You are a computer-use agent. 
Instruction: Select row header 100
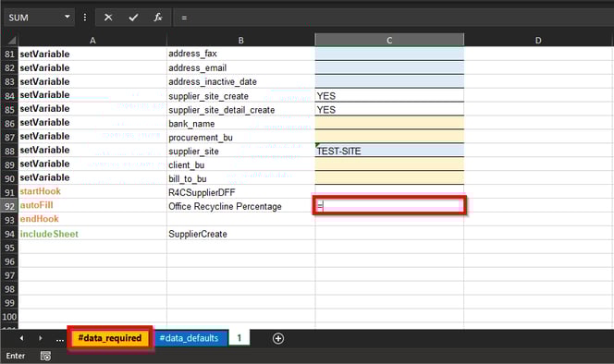coord(9,317)
